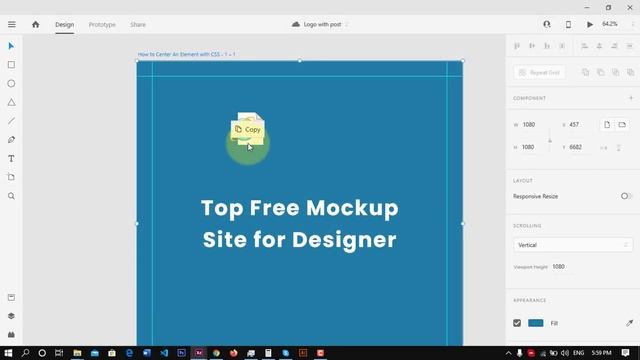Go to the Home screen
The height and width of the screenshot is (360, 640).
[36, 24]
